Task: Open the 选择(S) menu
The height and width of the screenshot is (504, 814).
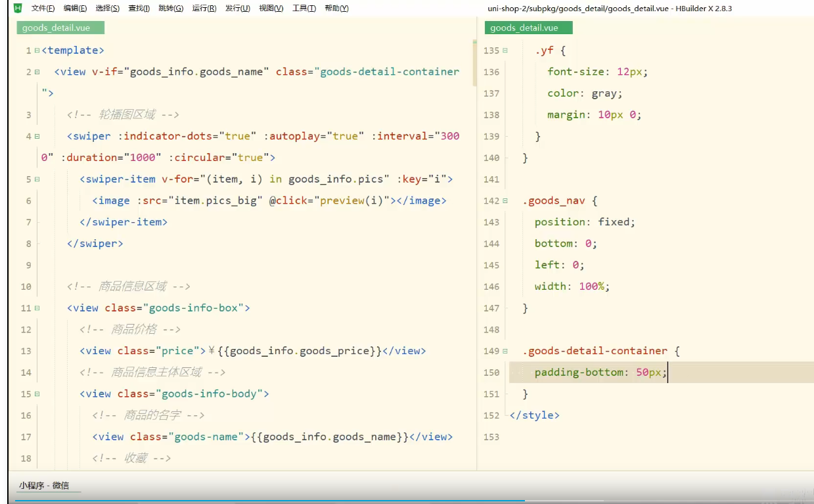Action: (x=107, y=9)
